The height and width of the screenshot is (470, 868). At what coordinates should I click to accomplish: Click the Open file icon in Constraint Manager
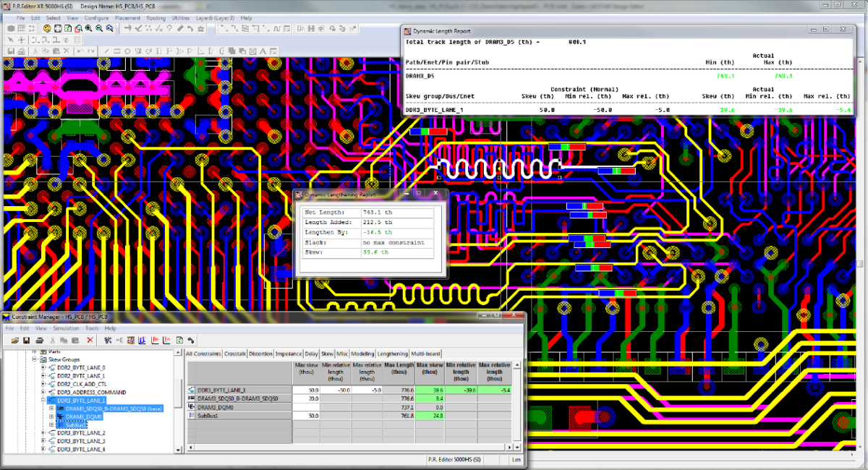(16, 340)
